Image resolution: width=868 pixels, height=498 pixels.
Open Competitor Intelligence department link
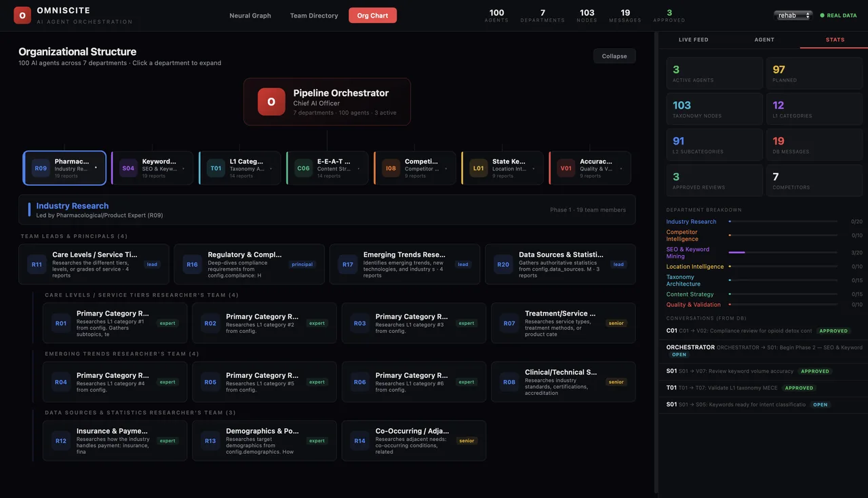[682, 235]
